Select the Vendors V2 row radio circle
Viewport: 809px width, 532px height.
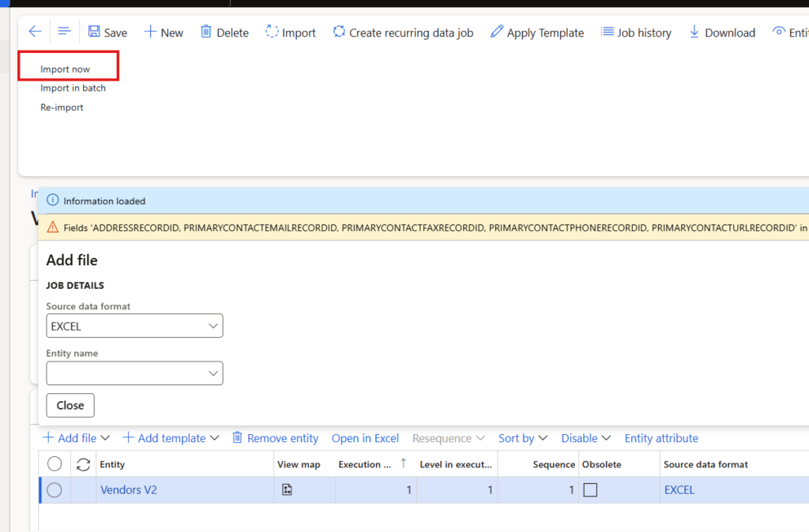pyautogui.click(x=55, y=489)
